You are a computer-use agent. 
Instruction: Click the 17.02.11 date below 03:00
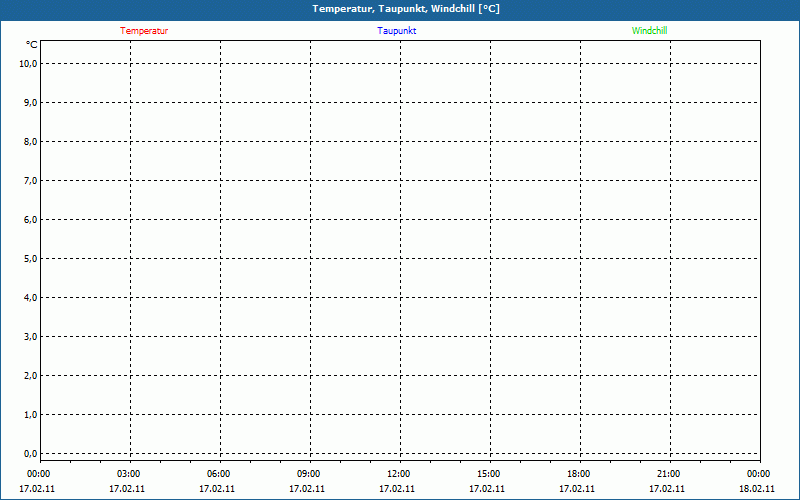(127, 489)
